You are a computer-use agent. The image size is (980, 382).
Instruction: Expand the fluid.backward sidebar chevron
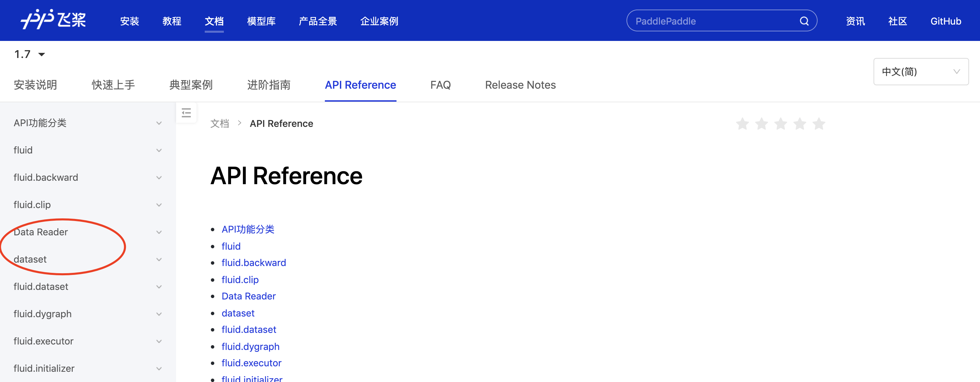pyautogui.click(x=159, y=177)
